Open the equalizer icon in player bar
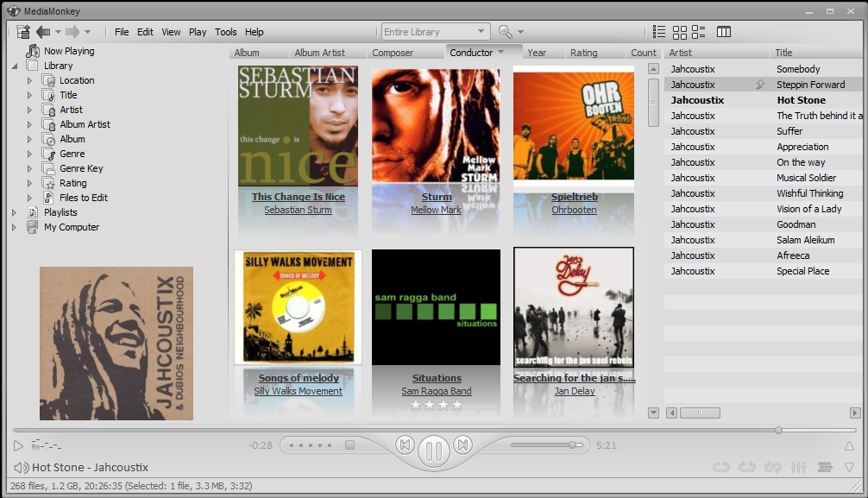The height and width of the screenshot is (498, 868). 798,467
